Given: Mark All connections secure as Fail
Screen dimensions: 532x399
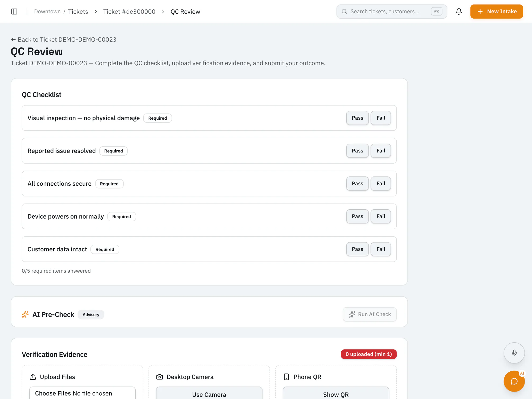Looking at the screenshot, I should click(x=381, y=184).
